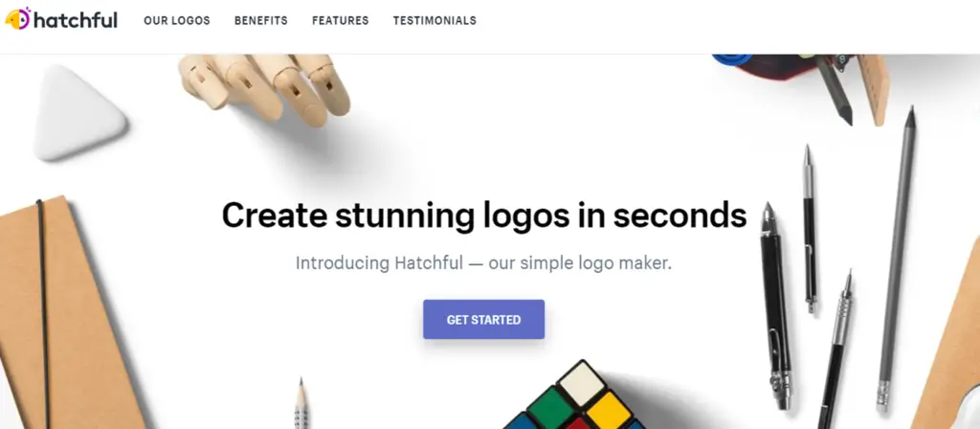The height and width of the screenshot is (429, 980).
Task: Open the OUR LOGOS section
Action: click(x=177, y=21)
